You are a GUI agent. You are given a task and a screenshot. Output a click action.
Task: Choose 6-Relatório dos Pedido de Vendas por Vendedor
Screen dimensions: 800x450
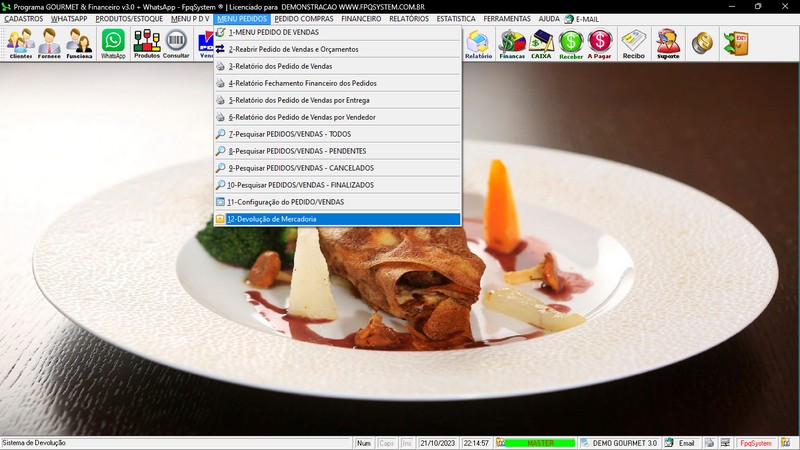(337, 117)
